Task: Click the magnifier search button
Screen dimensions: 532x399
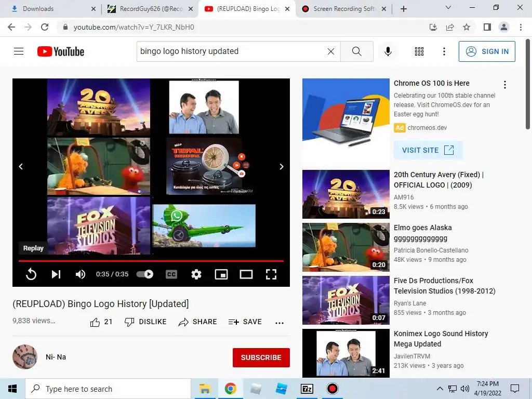Action: click(x=356, y=51)
